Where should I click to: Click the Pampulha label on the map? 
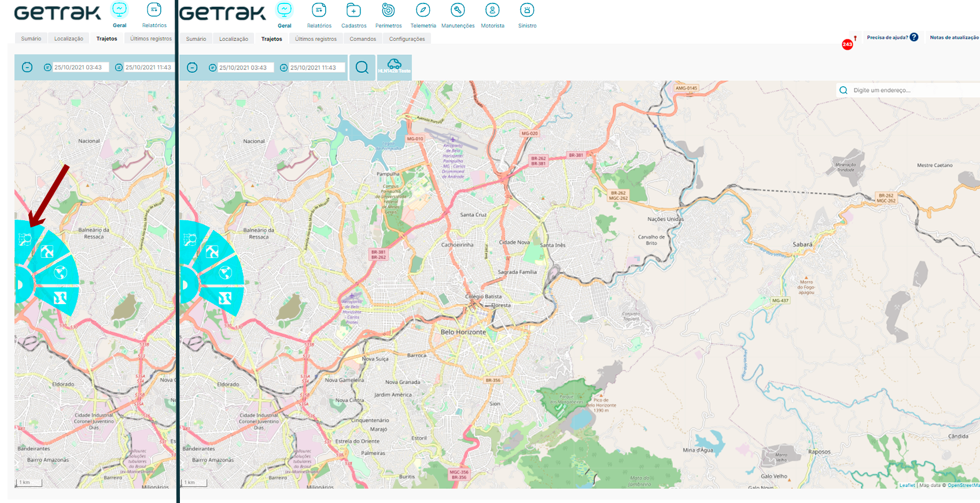[388, 173]
